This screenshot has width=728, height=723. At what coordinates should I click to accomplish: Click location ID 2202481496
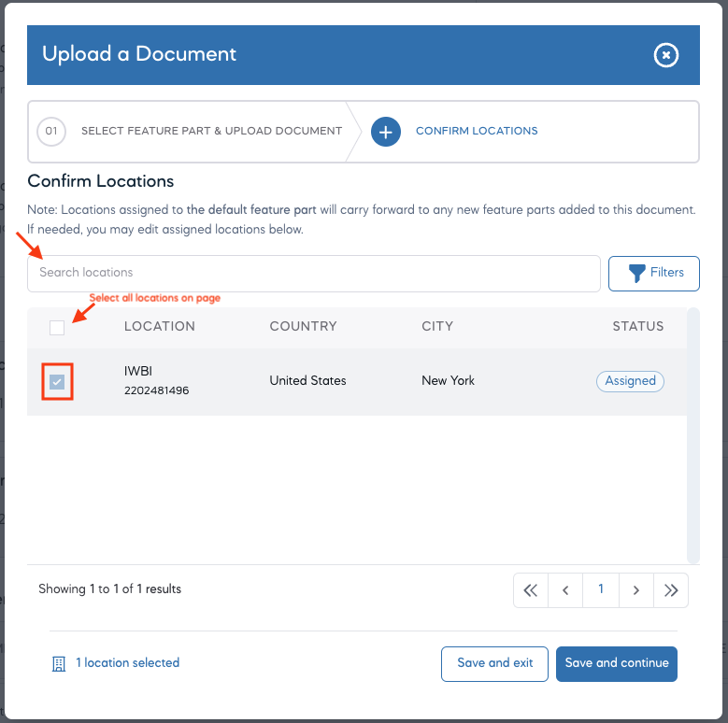click(x=156, y=390)
